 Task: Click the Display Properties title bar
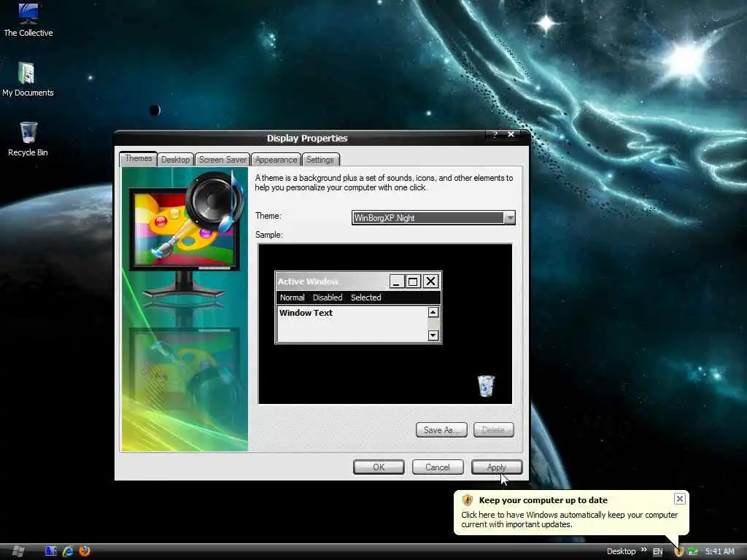(x=307, y=138)
